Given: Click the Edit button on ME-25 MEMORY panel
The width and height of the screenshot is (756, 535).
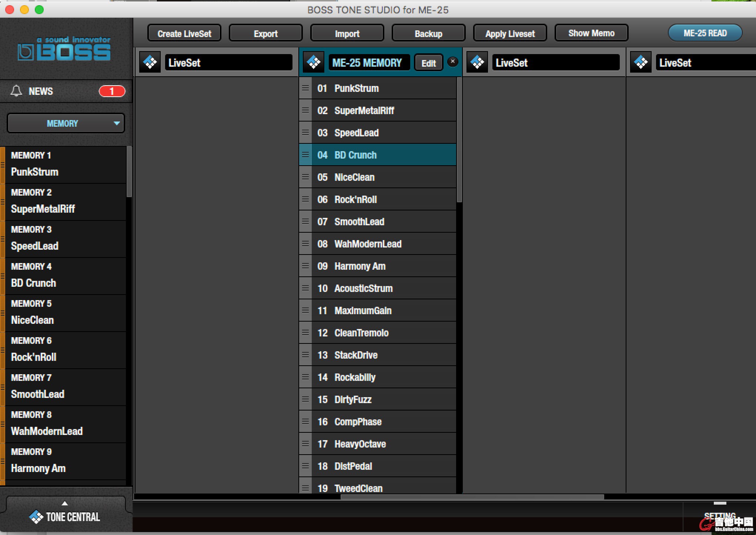Looking at the screenshot, I should (429, 63).
